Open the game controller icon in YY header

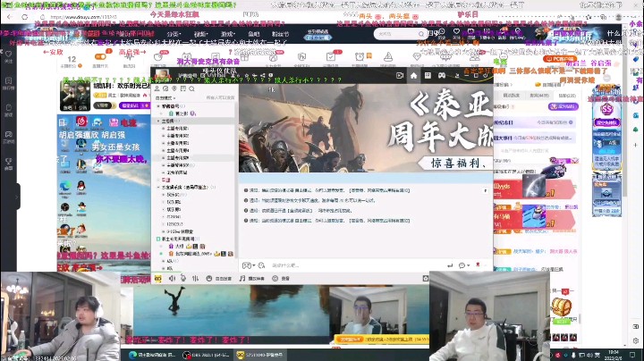[x=442, y=75]
